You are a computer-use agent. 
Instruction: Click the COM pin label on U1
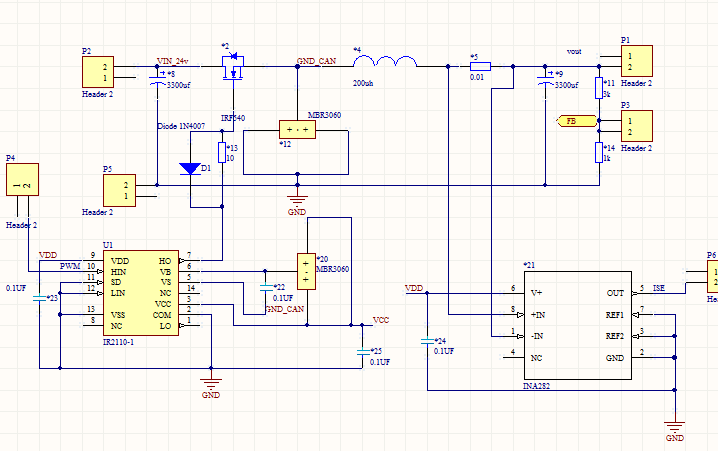click(162, 315)
